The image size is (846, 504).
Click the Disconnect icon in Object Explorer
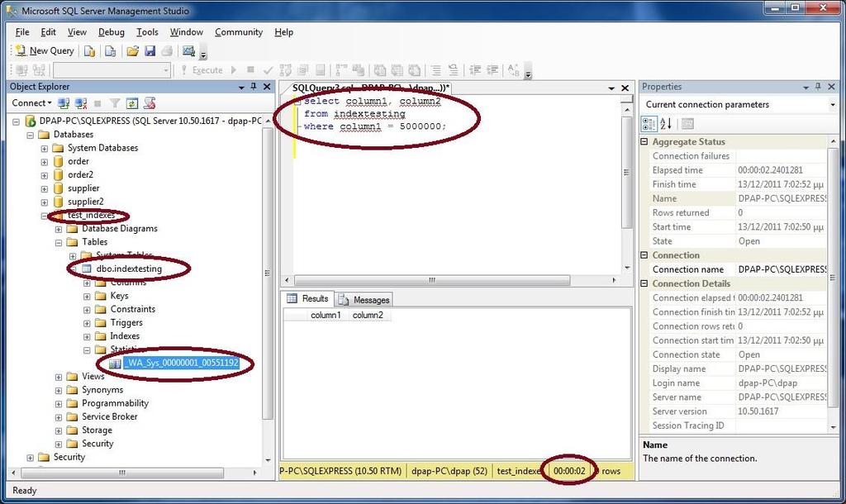pyautogui.click(x=81, y=103)
